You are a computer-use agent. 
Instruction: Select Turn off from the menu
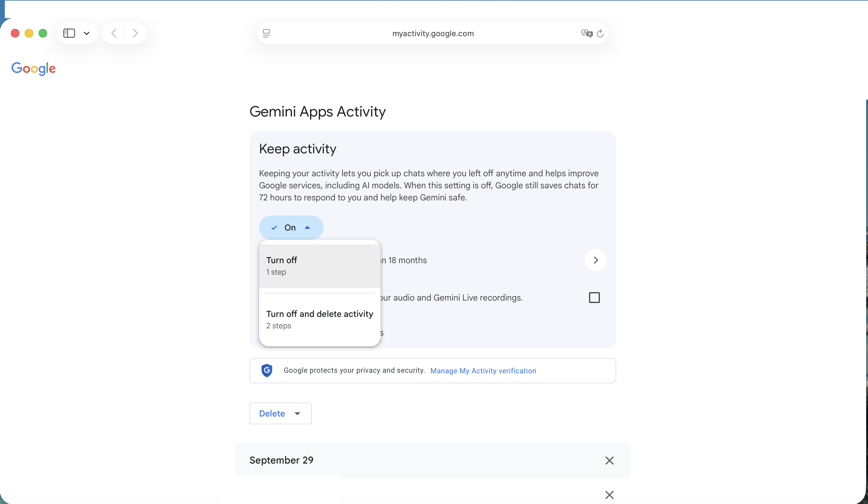click(x=281, y=265)
